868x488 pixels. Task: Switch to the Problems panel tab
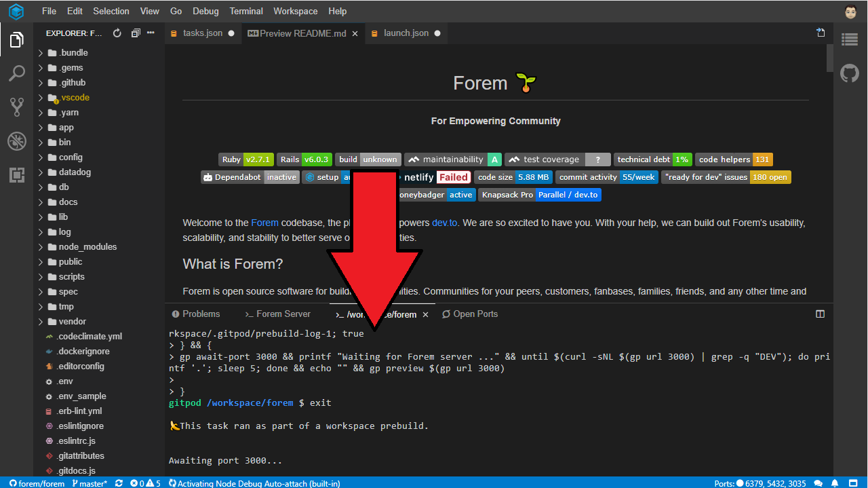[196, 314]
